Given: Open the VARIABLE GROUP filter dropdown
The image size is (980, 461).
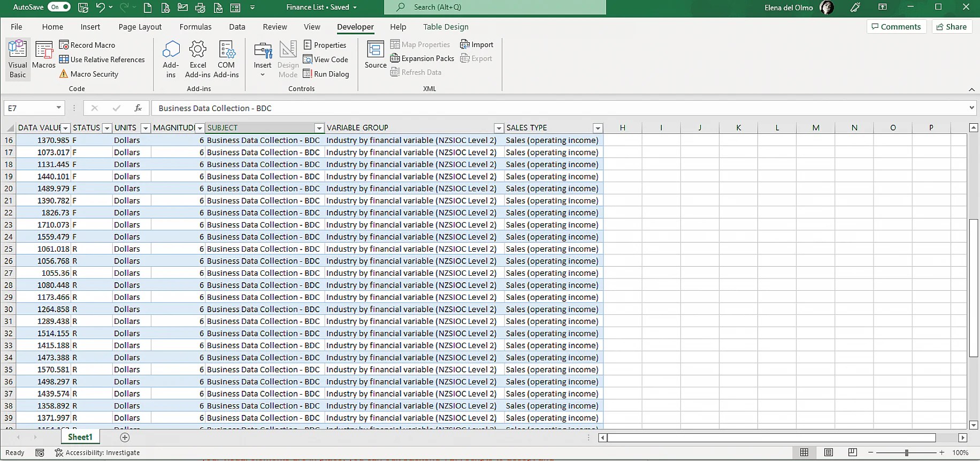Looking at the screenshot, I should (499, 128).
